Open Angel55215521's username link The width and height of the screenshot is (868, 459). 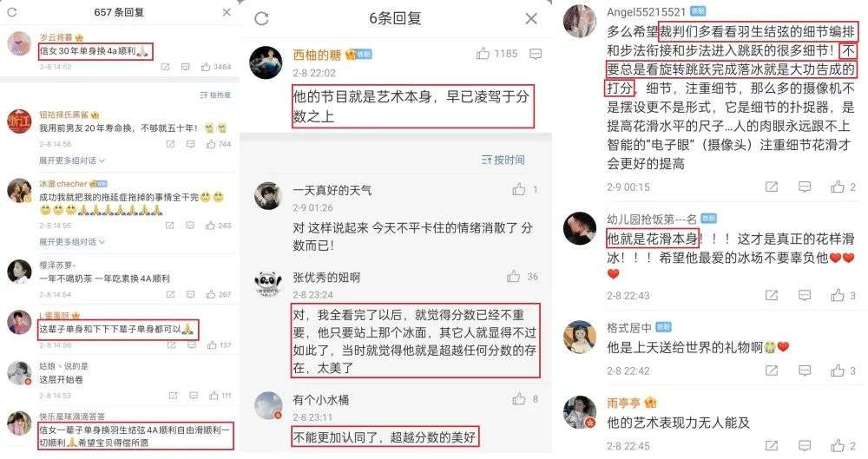tap(646, 11)
